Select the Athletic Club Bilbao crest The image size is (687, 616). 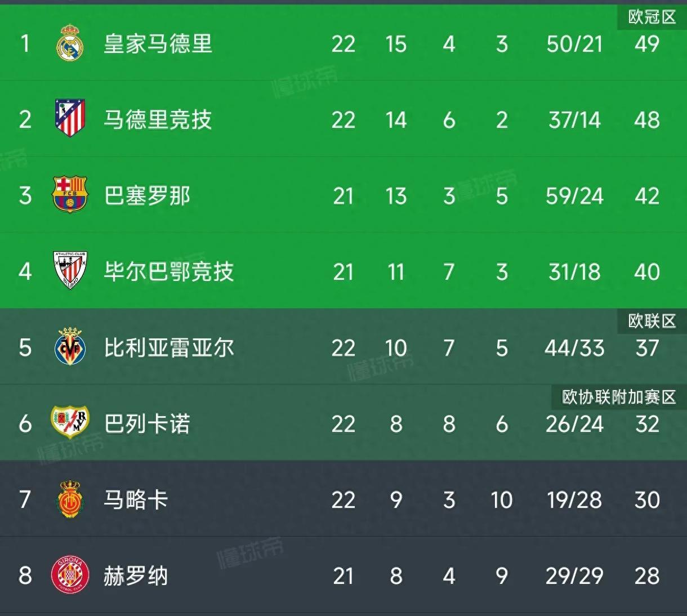pos(70,271)
